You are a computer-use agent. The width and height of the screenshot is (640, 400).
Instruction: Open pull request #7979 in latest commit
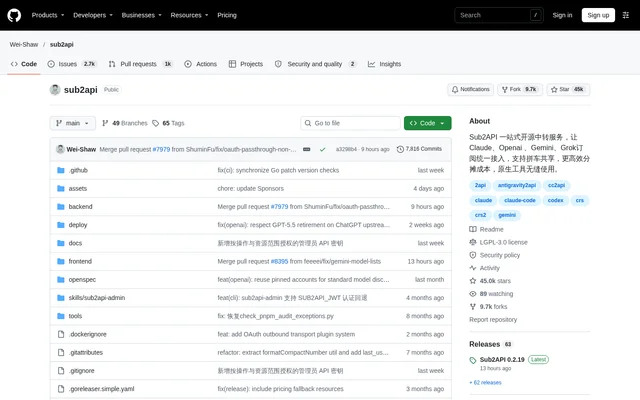pos(161,149)
